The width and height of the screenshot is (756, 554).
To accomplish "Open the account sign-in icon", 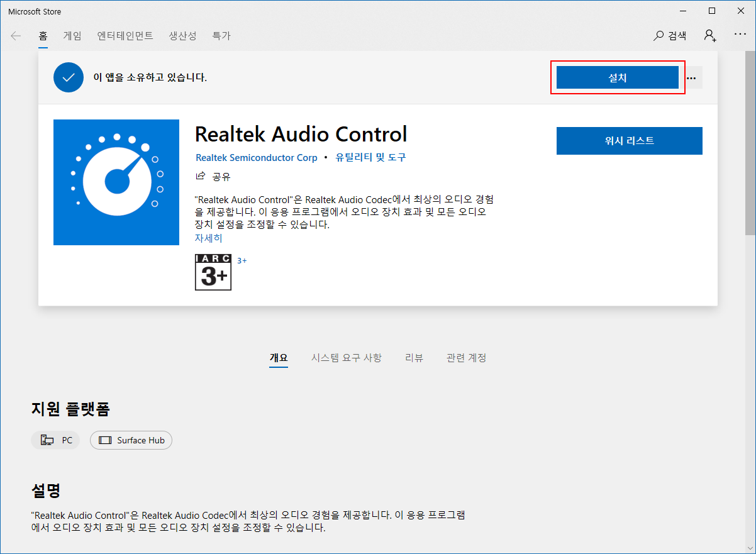I will tap(710, 36).
